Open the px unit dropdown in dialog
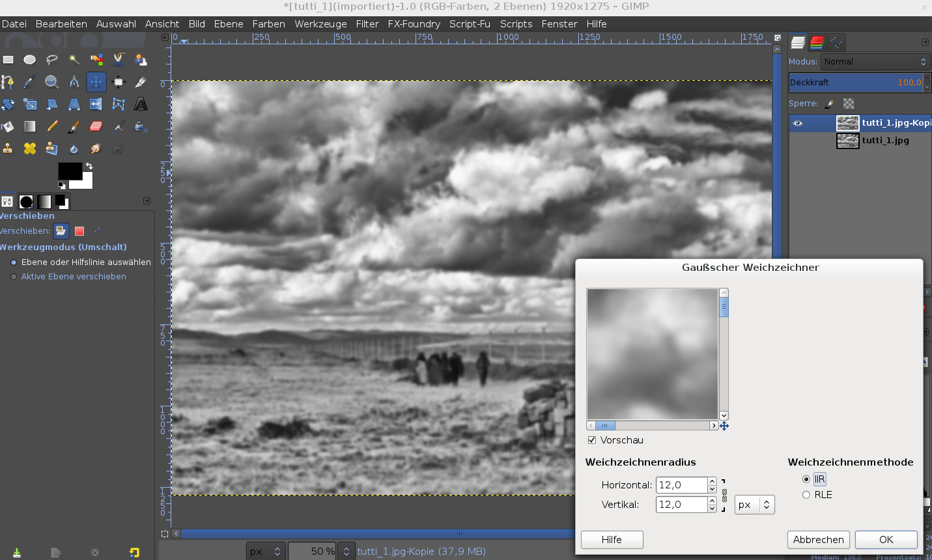 tap(754, 505)
